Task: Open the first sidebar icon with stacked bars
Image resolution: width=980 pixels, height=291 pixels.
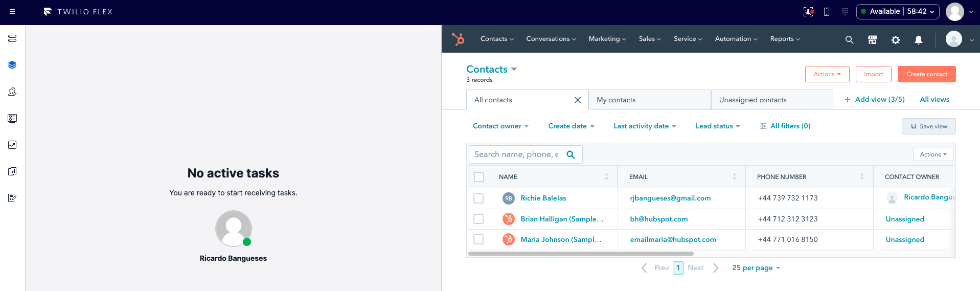Action: coord(12,38)
